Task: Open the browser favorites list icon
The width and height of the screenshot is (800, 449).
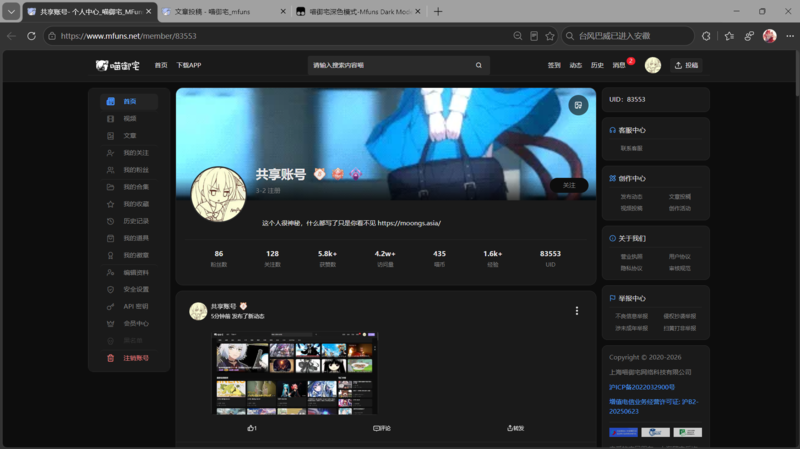Action: coord(729,36)
